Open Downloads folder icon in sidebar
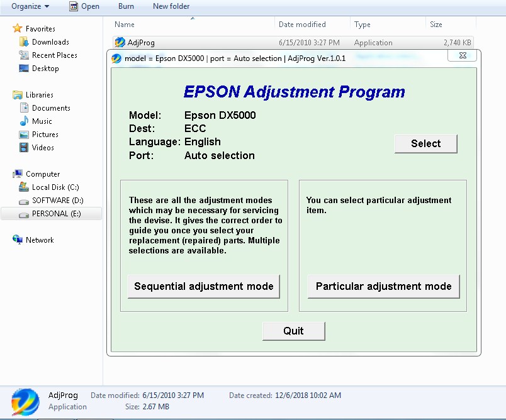 coord(24,42)
